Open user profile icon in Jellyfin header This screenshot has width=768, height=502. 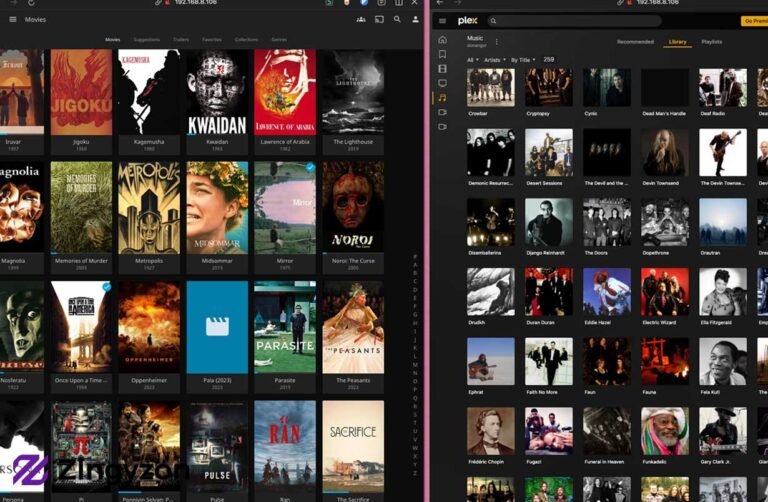point(415,20)
